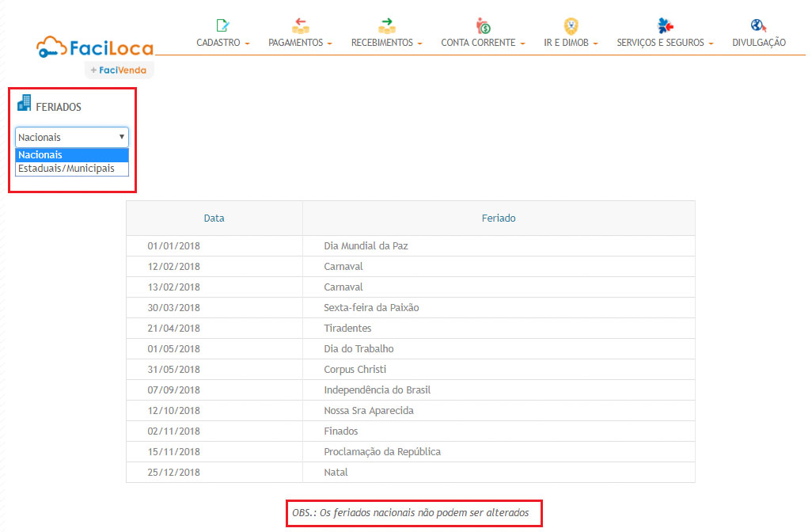Expand the CONTA CORRENTE dropdown menu
The image size is (812, 532).
pyautogui.click(x=483, y=43)
